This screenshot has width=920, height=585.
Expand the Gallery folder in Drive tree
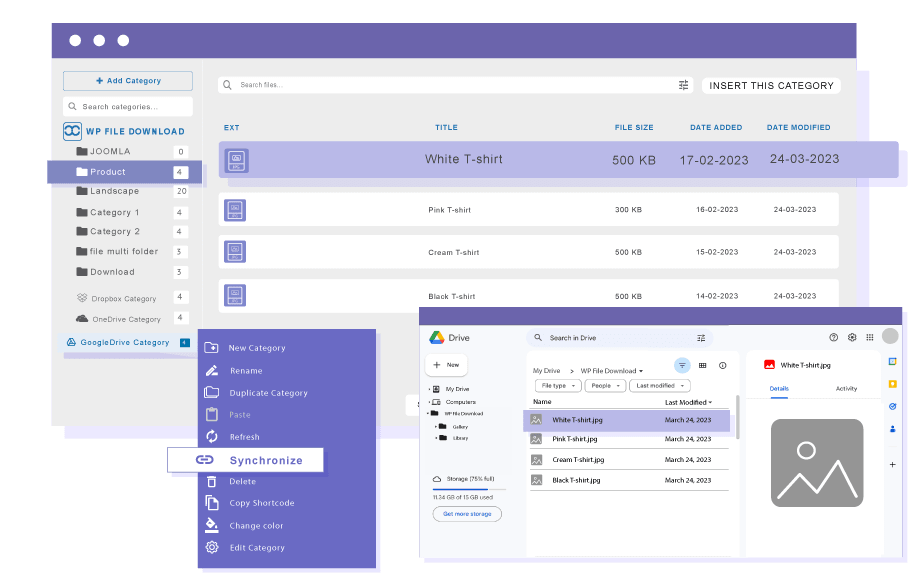tap(437, 426)
